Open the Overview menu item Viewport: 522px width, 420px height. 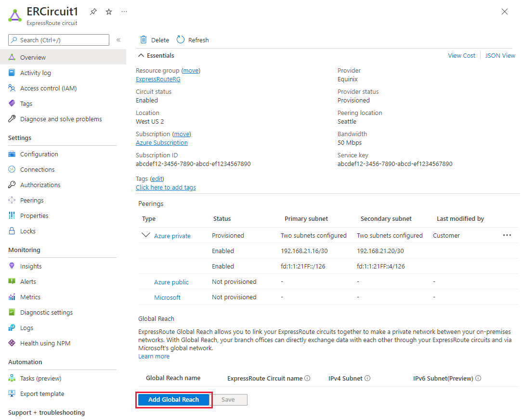tap(63, 57)
